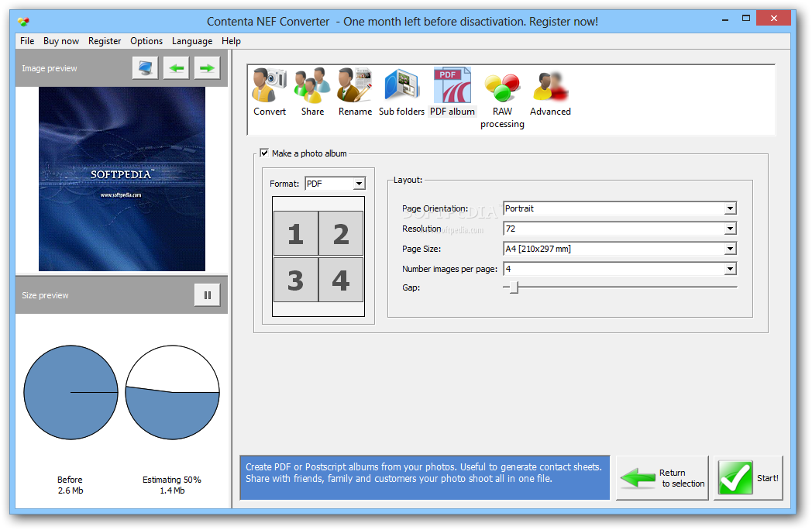Click the app icon in title bar

click(23, 21)
